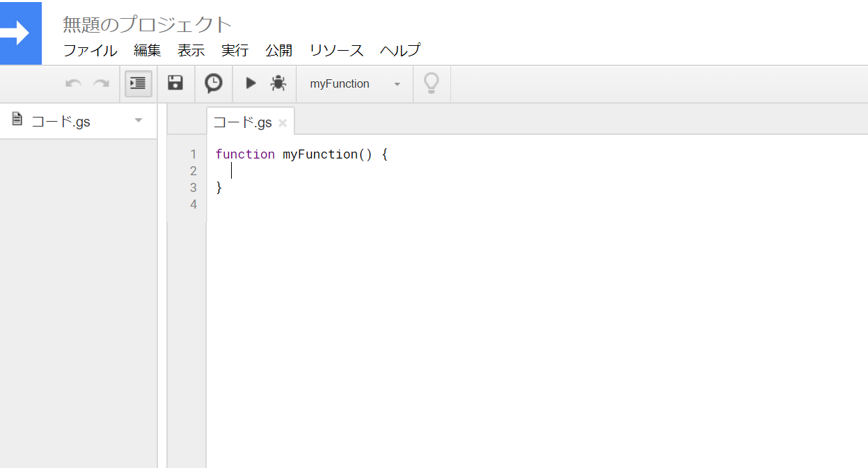Switch to the コード.gs editor tab
The height and width of the screenshot is (468, 868).
click(x=243, y=122)
